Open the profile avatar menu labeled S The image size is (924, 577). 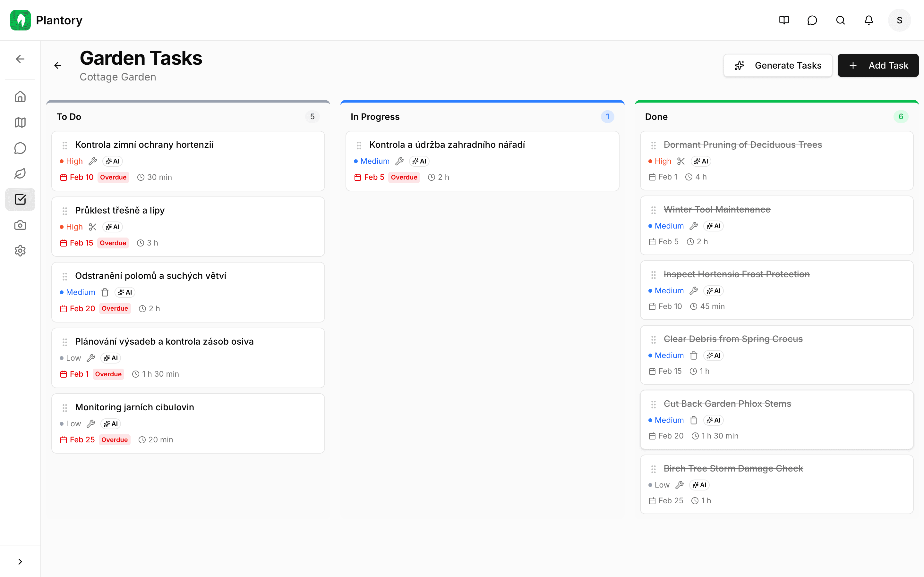click(x=899, y=20)
